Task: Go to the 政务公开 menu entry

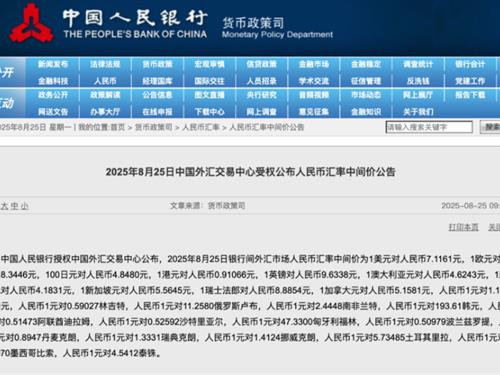Action: click(x=53, y=95)
